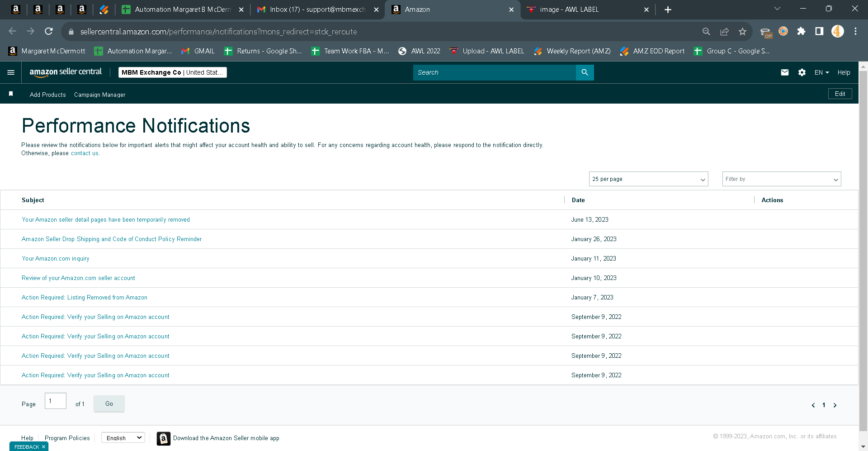
Task: Dismiss the FEEDBACK tab with its X
Action: (x=44, y=447)
